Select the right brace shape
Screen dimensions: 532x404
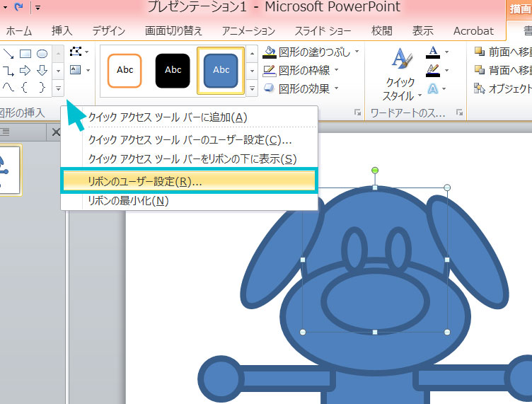pyautogui.click(x=42, y=88)
